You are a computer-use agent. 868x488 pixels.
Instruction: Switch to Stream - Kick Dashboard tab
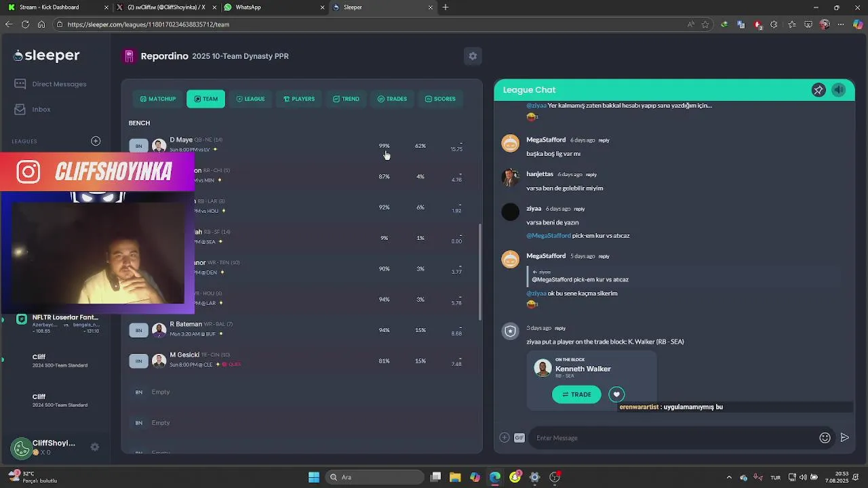58,7
